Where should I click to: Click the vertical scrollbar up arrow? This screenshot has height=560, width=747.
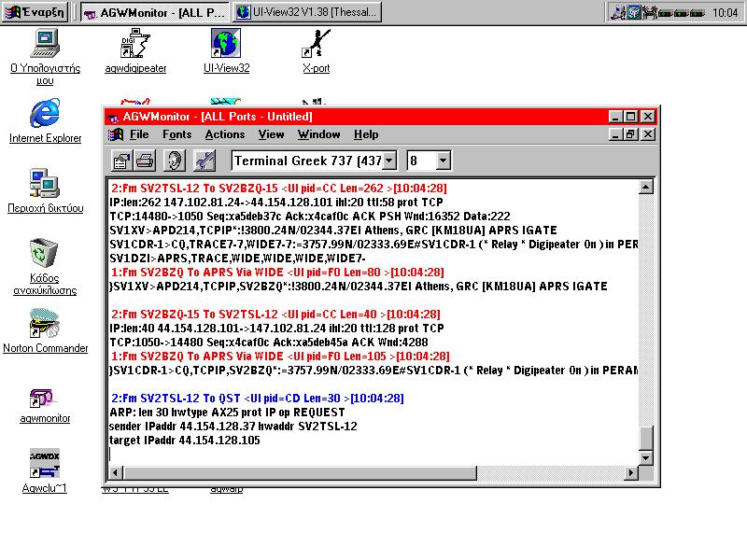[646, 188]
